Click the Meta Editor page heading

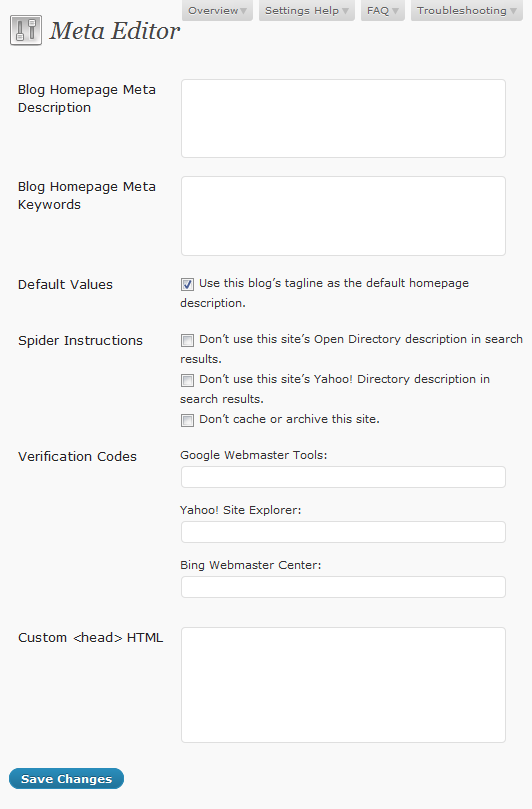coord(115,31)
